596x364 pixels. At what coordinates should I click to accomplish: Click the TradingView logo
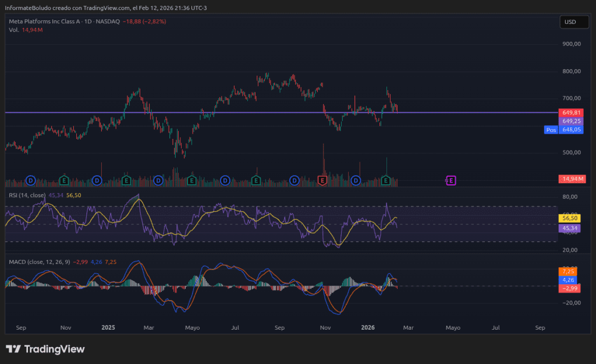tap(45, 349)
